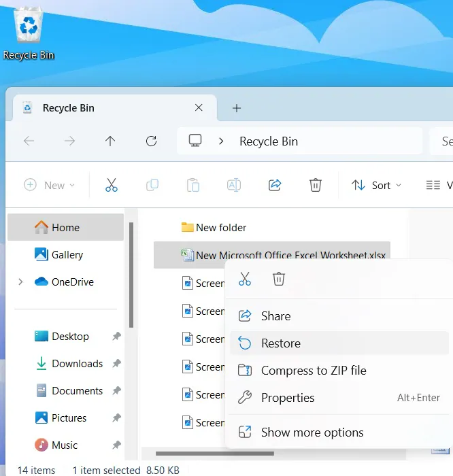Click the Back navigation arrow
Image resolution: width=453 pixels, height=476 pixels.
pos(29,141)
